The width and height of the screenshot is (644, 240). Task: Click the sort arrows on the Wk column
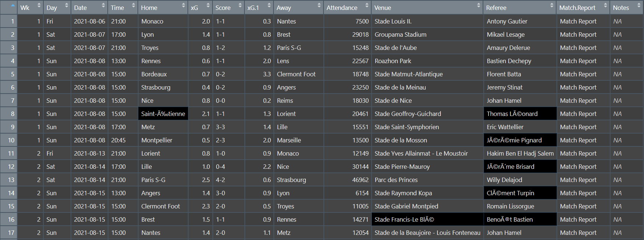[x=39, y=6]
